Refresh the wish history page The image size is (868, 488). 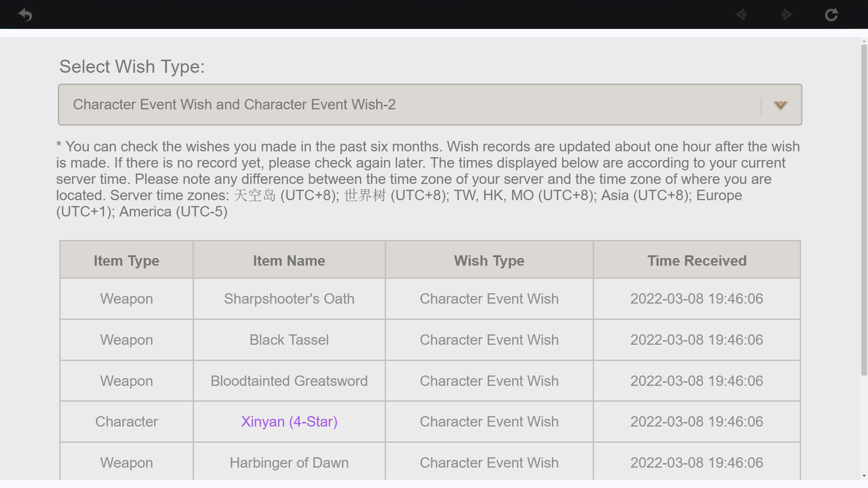pyautogui.click(x=832, y=14)
